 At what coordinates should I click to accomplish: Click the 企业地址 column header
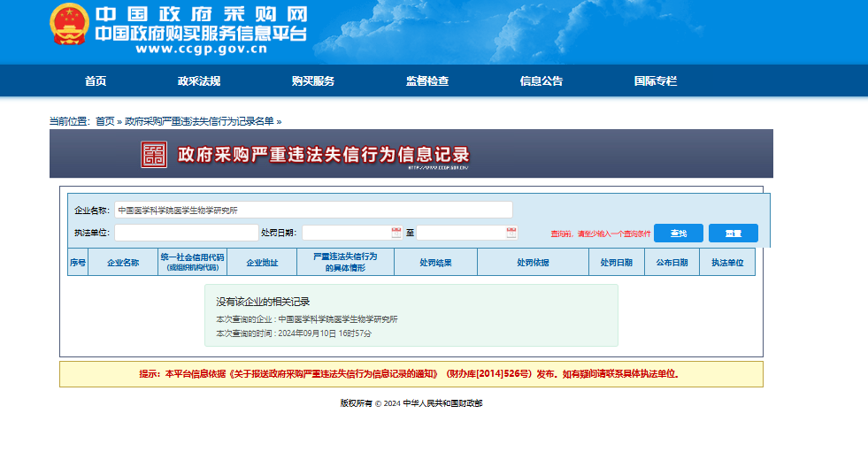click(x=262, y=262)
